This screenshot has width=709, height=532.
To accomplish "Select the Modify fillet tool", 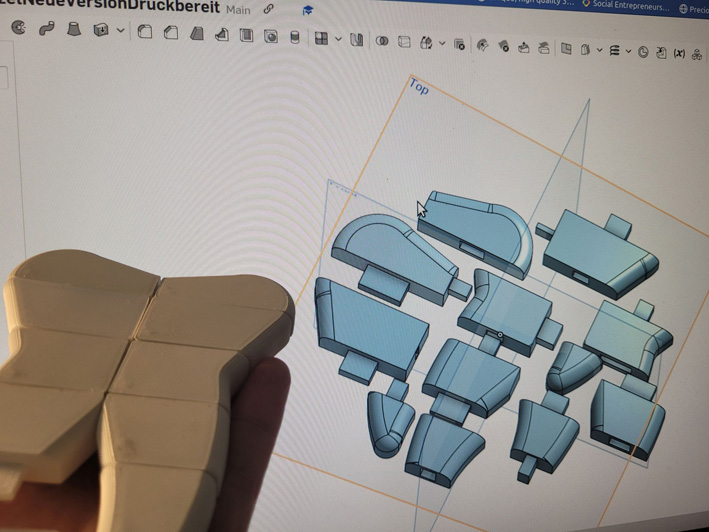I will pyautogui.click(x=482, y=45).
